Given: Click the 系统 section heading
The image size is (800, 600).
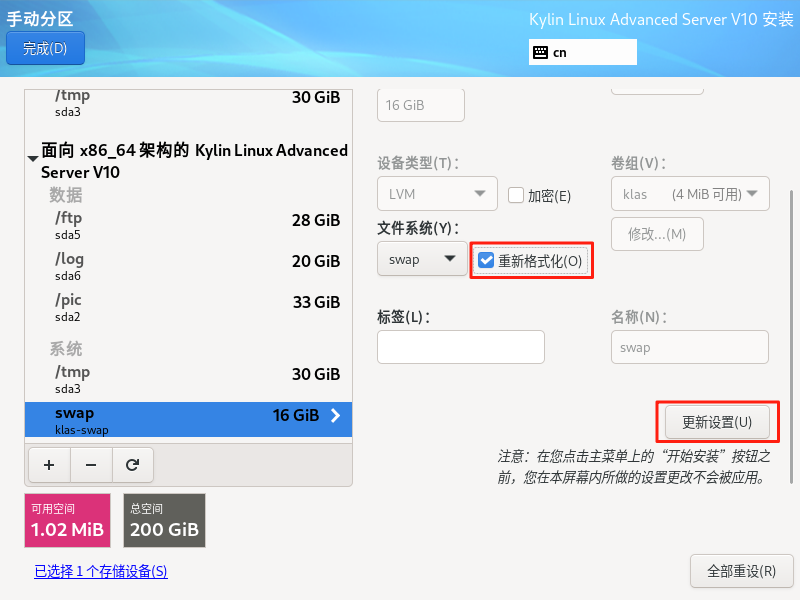Looking at the screenshot, I should [66, 349].
